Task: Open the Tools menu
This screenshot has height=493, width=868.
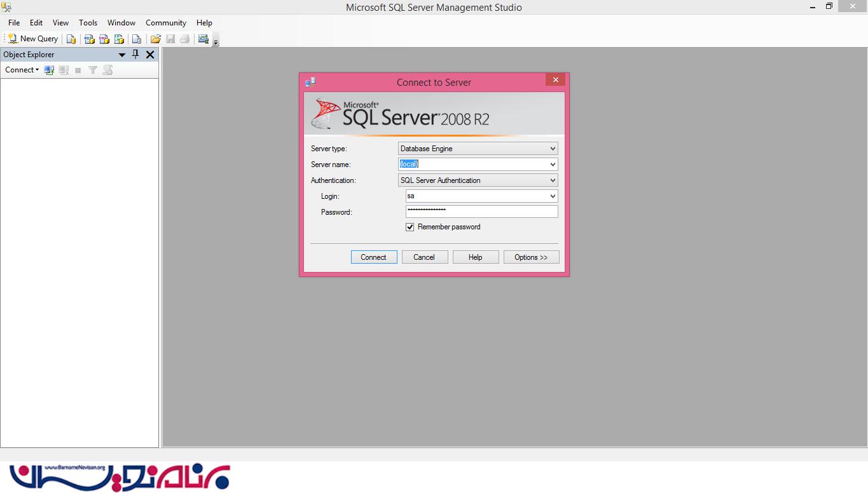Action: pos(88,23)
